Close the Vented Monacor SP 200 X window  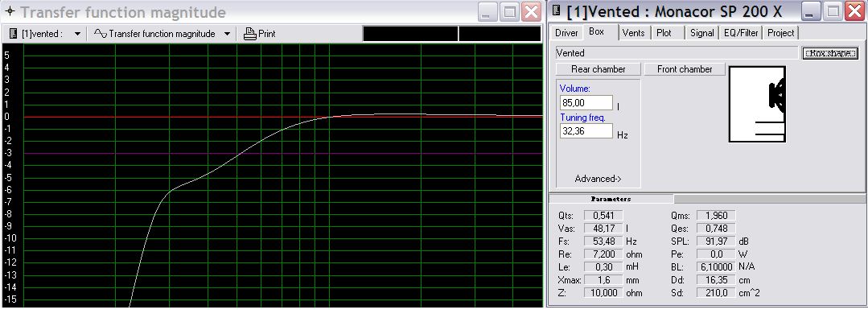coord(854,11)
